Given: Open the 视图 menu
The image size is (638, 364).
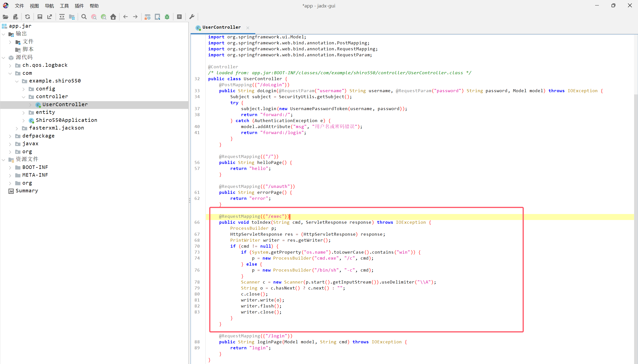Looking at the screenshot, I should [34, 6].
